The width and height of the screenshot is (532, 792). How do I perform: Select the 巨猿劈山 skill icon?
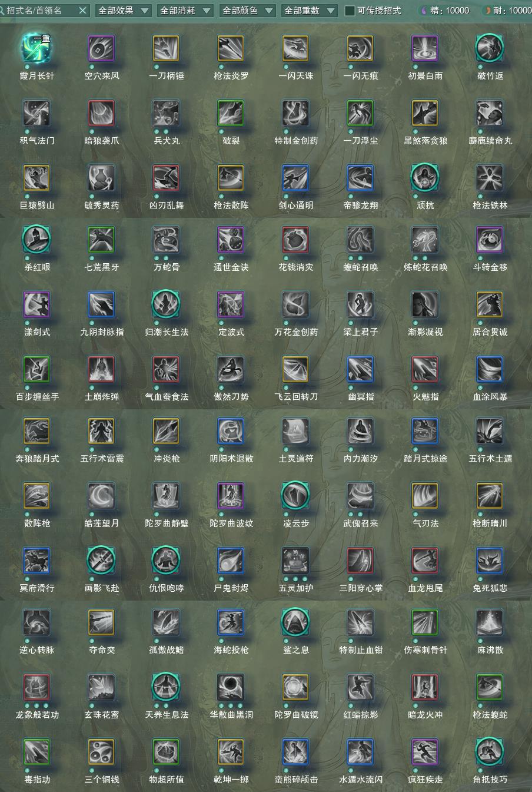pyautogui.click(x=37, y=178)
